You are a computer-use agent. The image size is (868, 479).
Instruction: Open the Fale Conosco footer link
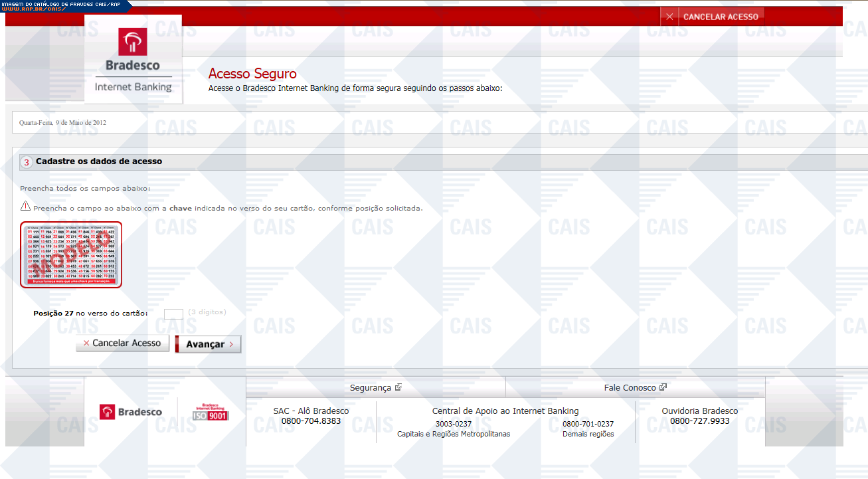click(x=630, y=387)
